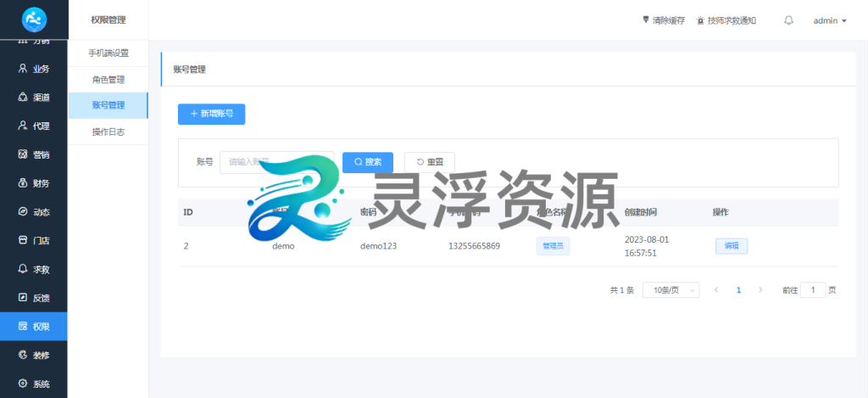Click the notification bell icon
868x398 pixels.
(789, 20)
